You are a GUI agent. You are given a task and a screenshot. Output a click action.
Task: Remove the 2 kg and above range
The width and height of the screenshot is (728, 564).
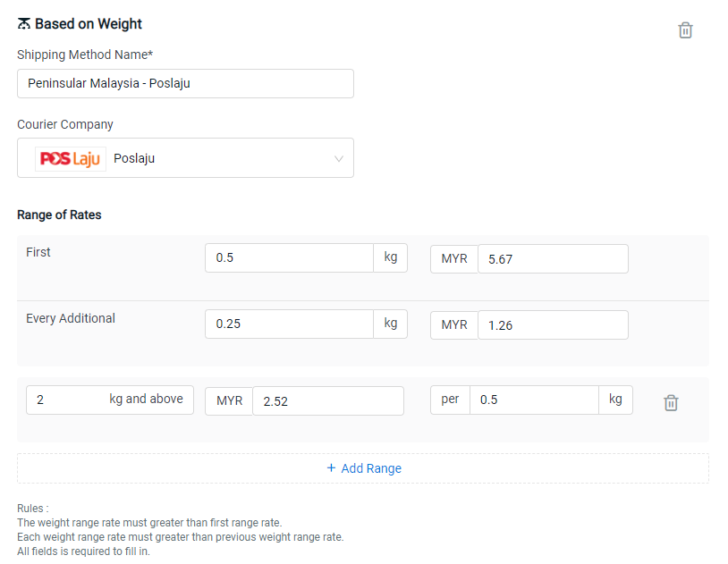[x=671, y=402]
